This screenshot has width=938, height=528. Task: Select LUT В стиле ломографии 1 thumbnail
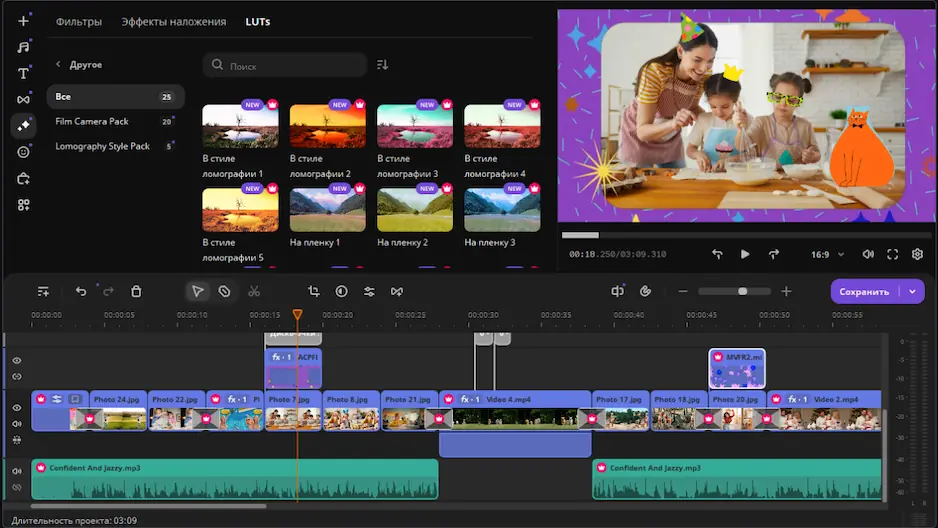coord(240,126)
